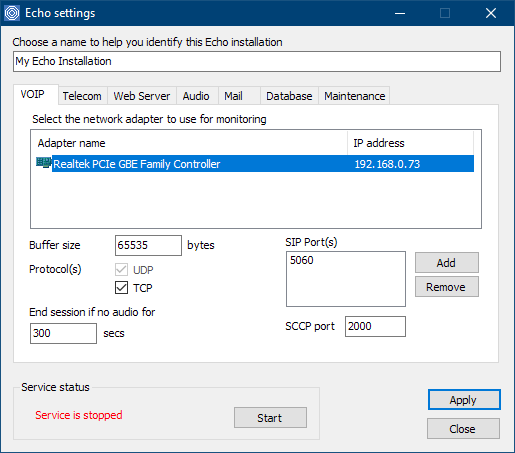This screenshot has width=515, height=453.
Task: Open the Maintenance tab
Action: [355, 96]
